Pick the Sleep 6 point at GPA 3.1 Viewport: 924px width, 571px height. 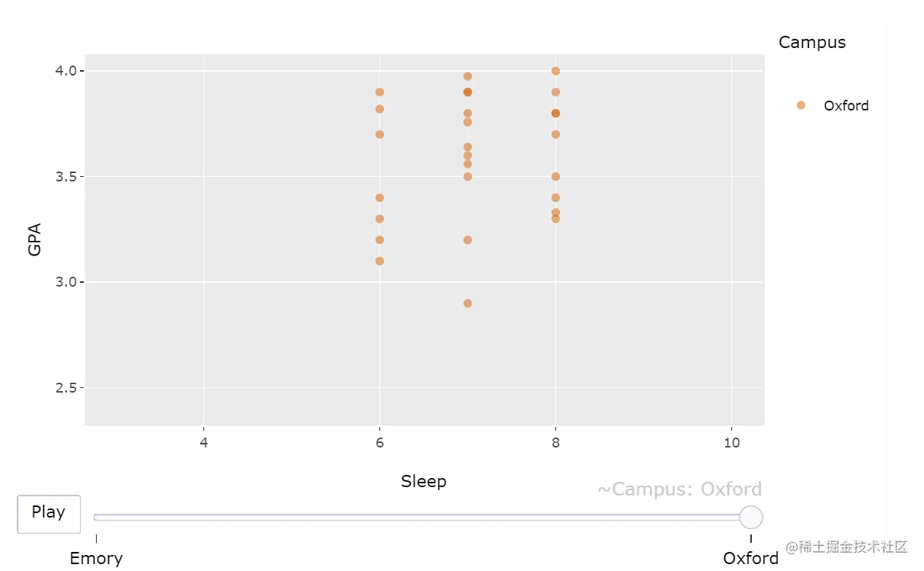point(379,261)
